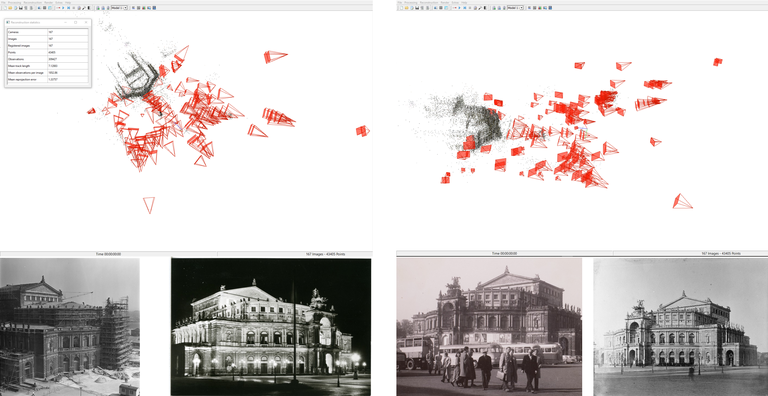This screenshot has height=396, width=768.
Task: Run bundle adjustment wrench icon, left window
Action: click(x=84, y=8)
